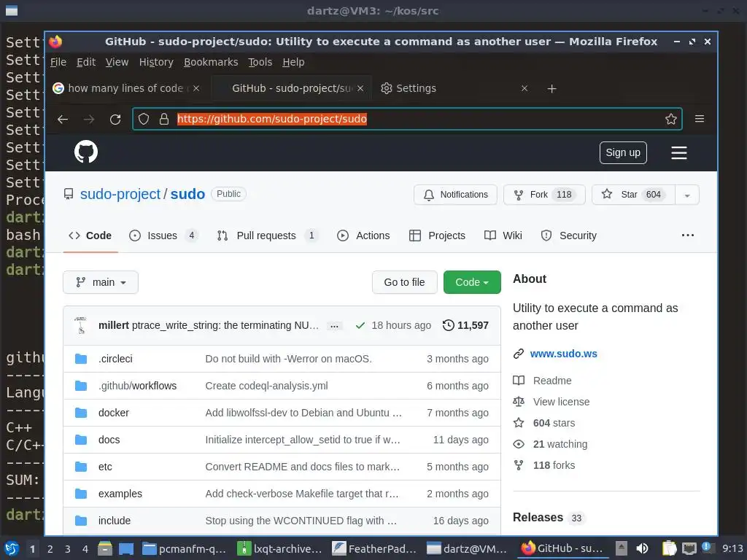
Task: Click the GitHub octocat logo
Action: tap(86, 152)
